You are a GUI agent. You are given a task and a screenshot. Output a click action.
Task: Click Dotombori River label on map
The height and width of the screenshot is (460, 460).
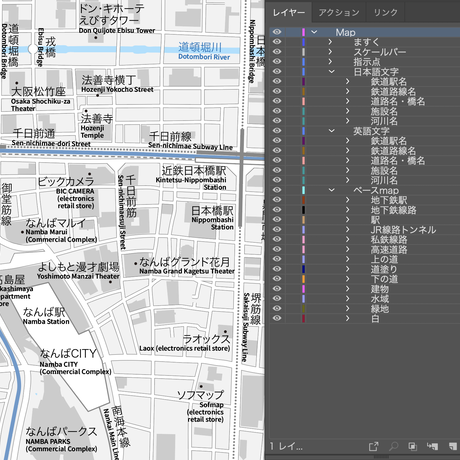click(204, 57)
